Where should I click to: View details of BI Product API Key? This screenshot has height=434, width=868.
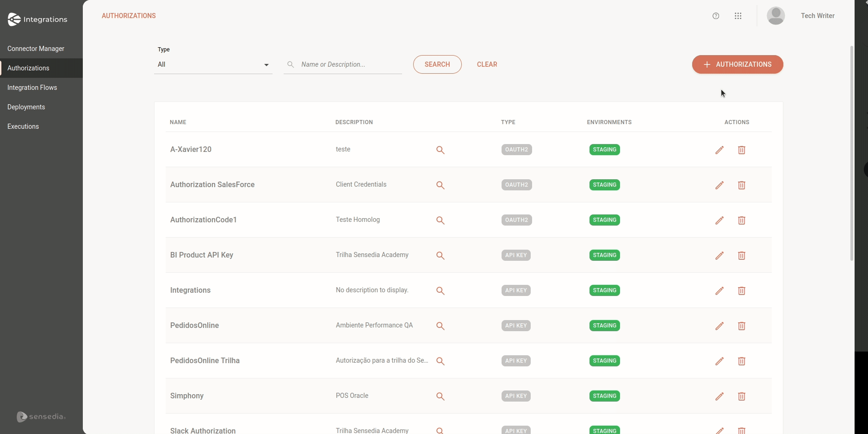click(x=440, y=255)
